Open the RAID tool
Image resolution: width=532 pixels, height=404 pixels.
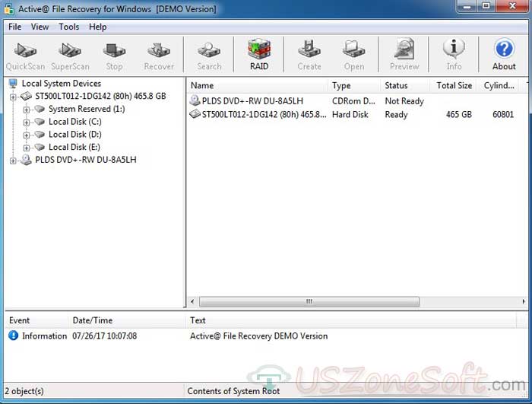coord(259,56)
